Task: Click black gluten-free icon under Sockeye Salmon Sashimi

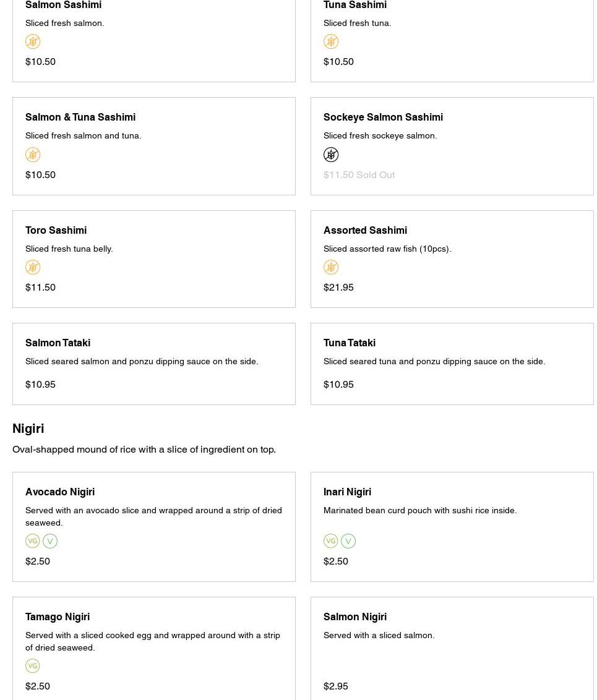Action: (331, 155)
